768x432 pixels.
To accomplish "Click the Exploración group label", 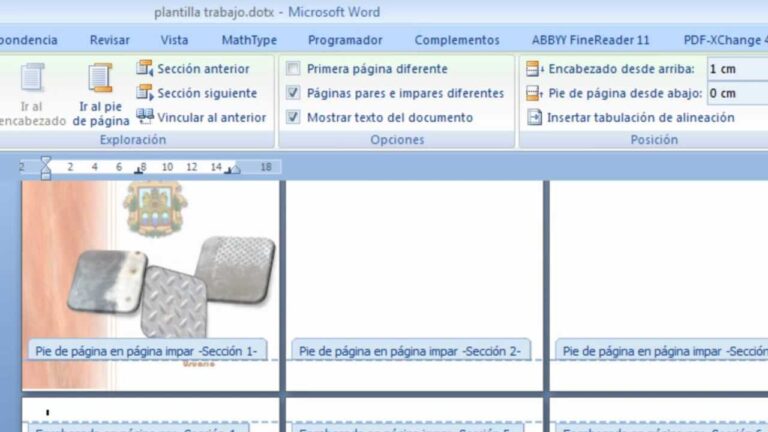I will (133, 140).
